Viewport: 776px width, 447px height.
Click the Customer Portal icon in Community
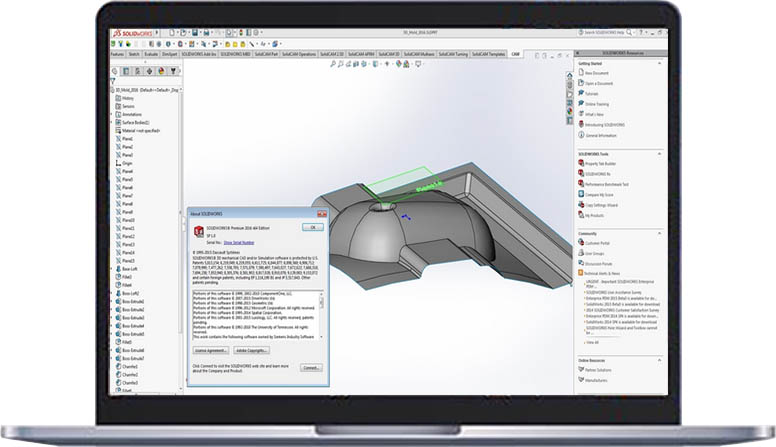click(x=581, y=243)
